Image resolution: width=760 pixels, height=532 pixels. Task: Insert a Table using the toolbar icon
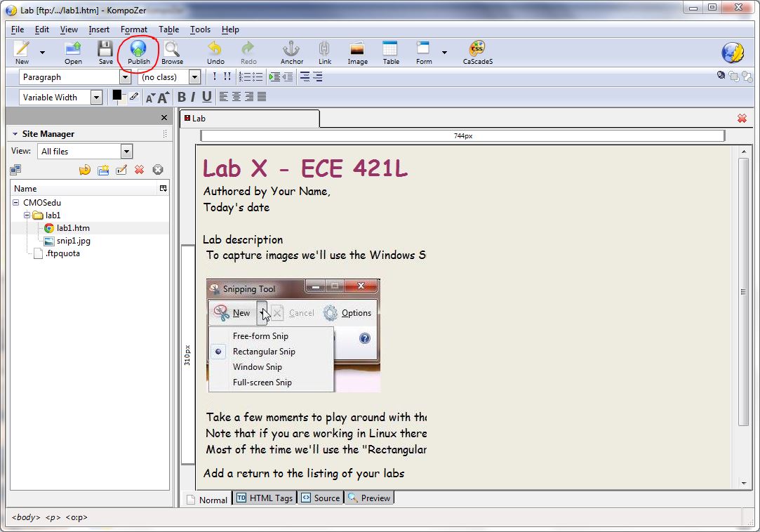tap(390, 51)
